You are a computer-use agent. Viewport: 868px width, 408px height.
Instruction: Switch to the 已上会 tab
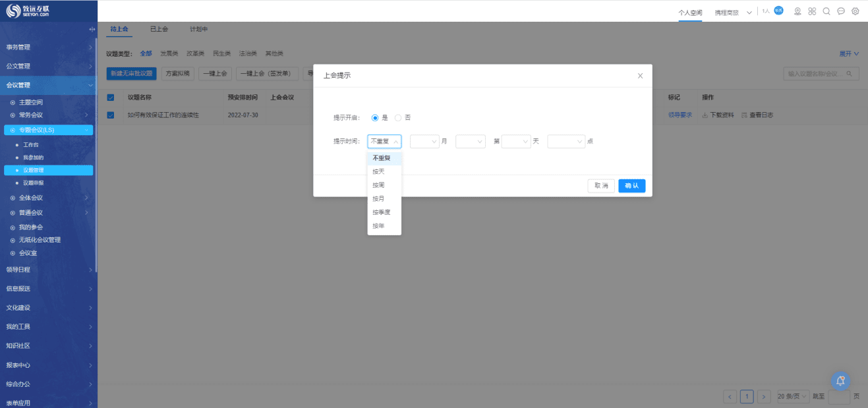[x=159, y=29]
